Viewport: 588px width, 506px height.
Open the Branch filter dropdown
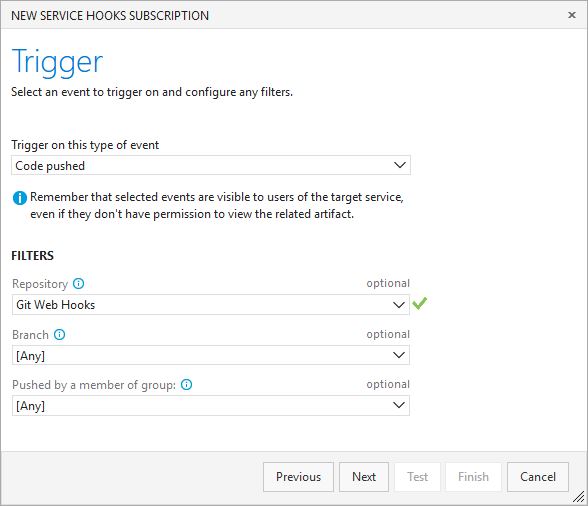(399, 355)
